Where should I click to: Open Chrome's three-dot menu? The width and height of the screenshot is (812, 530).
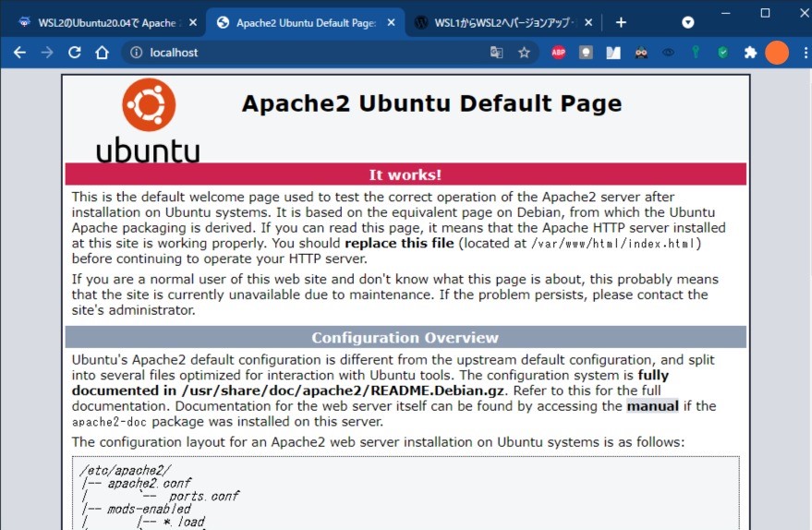point(806,53)
